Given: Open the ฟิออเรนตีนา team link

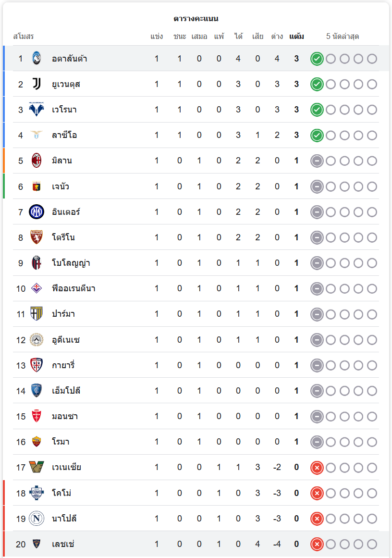Looking at the screenshot, I should 73,288.
